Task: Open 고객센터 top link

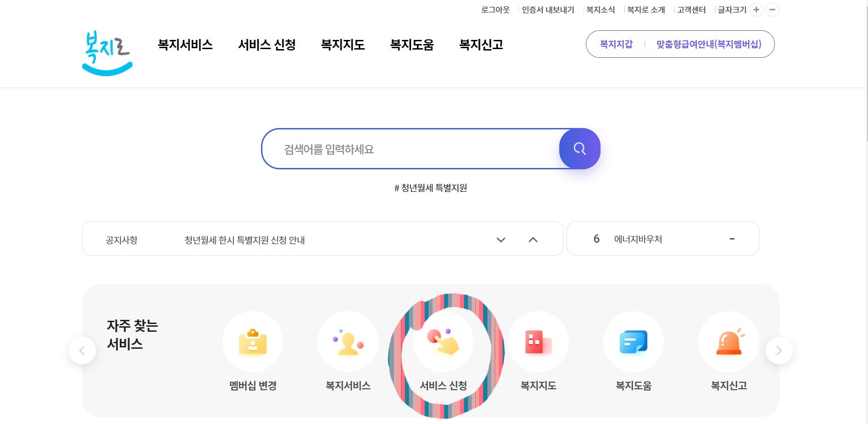Action: 691,10
